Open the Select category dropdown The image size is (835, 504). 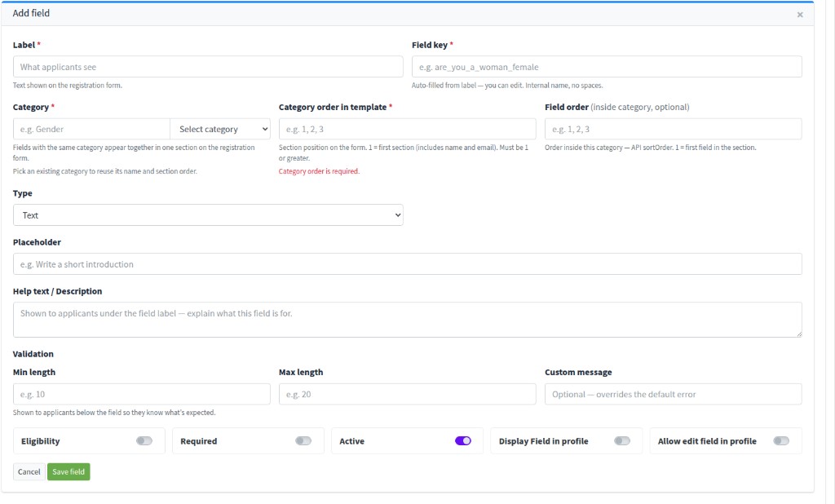coord(220,129)
